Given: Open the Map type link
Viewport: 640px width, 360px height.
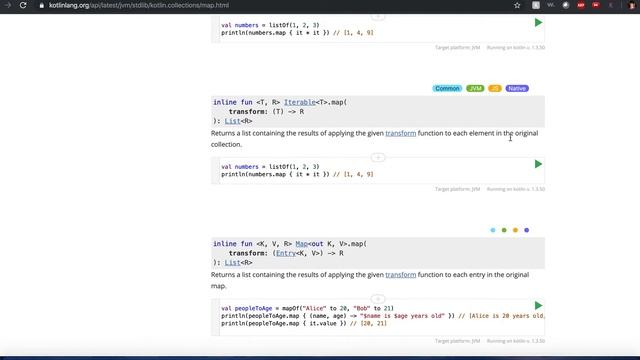Looking at the screenshot, I should point(301,244).
